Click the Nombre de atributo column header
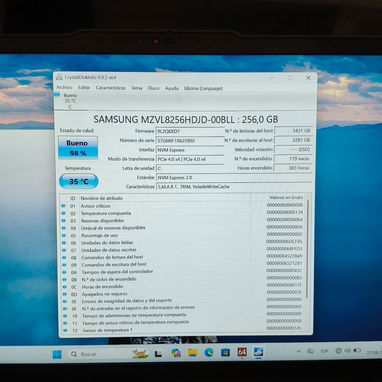This screenshot has width=382, height=382. point(102,198)
